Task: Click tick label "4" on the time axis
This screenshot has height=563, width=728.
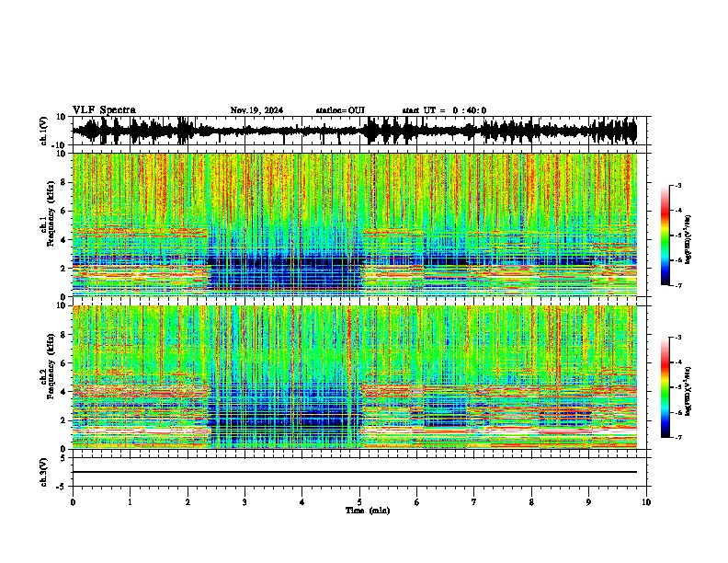Action: pyautogui.click(x=302, y=502)
